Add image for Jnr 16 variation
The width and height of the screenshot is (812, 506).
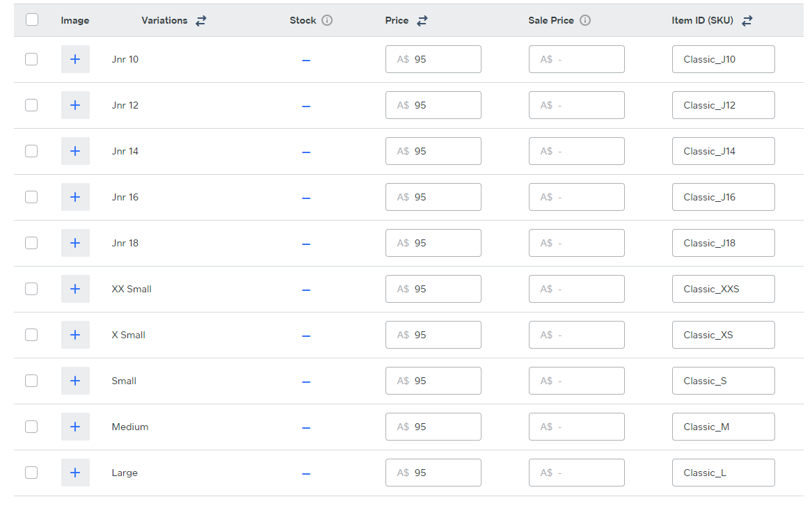click(75, 197)
